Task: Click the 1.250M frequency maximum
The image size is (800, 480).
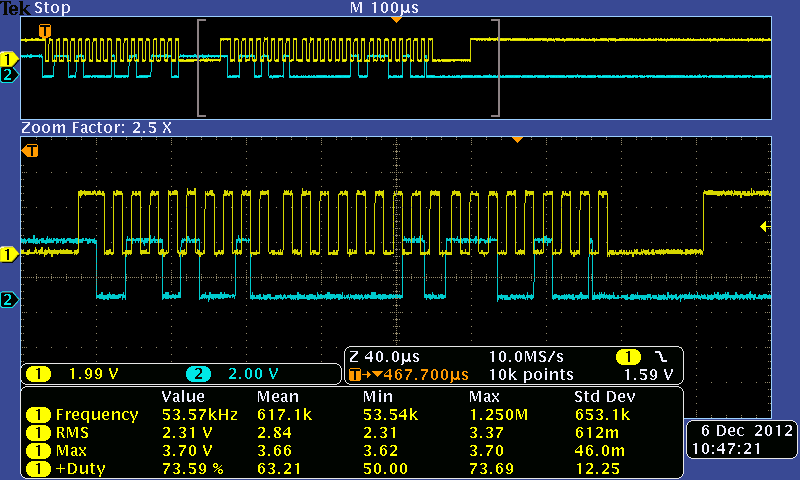Action: click(498, 415)
